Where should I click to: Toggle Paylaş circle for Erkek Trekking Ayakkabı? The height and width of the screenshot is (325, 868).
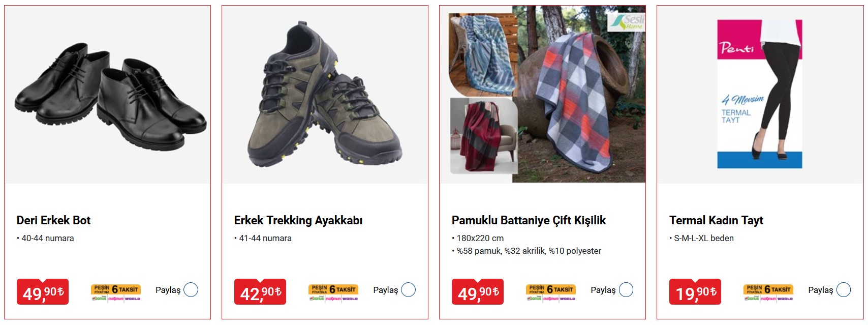click(409, 290)
